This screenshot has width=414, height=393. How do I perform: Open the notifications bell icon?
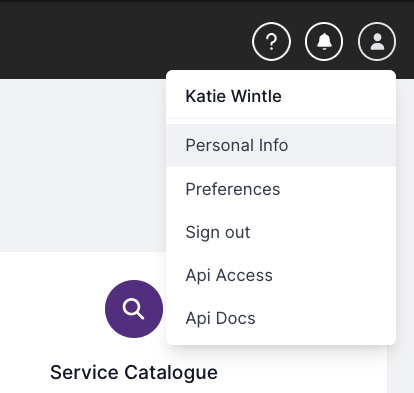[324, 42]
